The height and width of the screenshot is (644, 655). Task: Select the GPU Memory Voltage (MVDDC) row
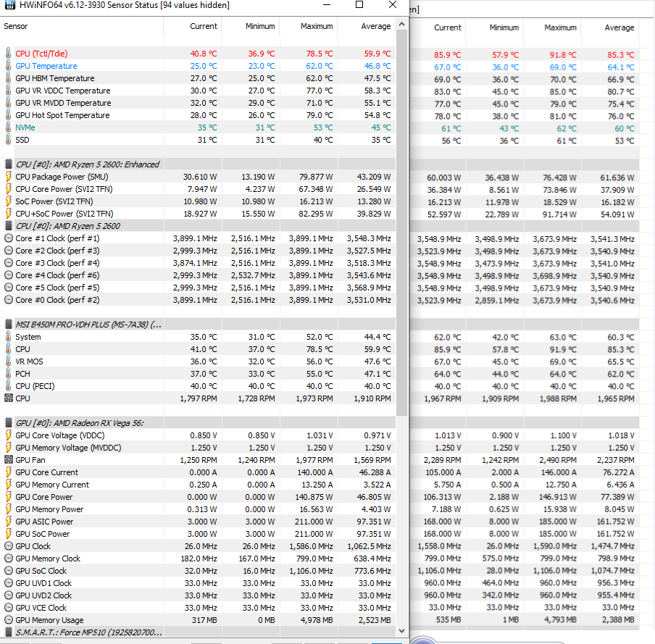(x=198, y=448)
